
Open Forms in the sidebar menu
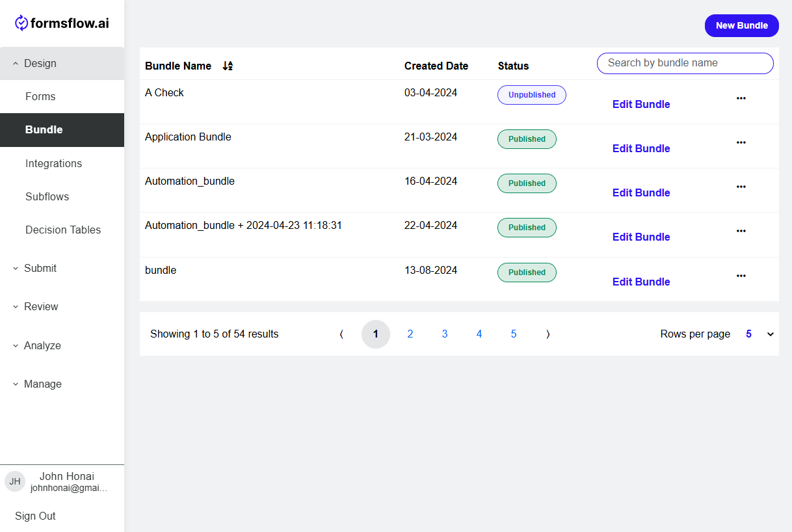coord(40,96)
